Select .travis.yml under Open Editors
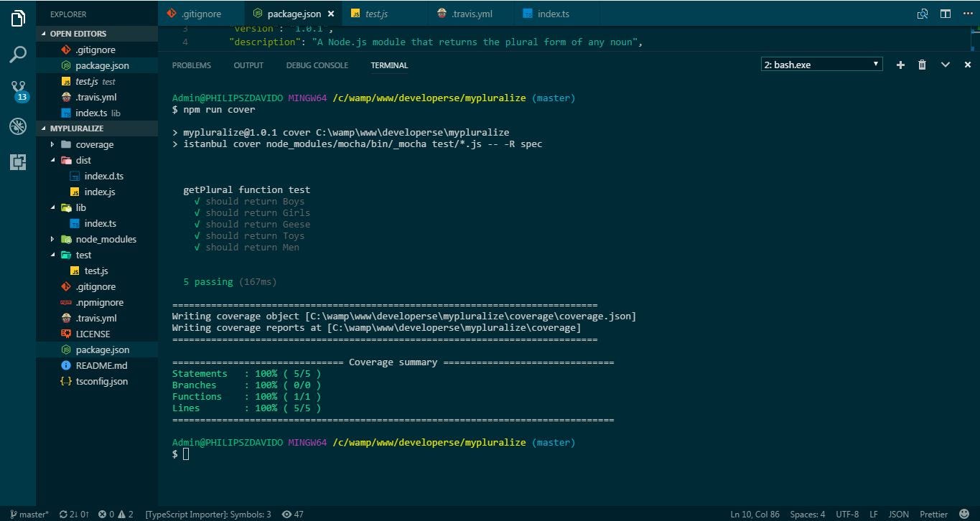This screenshot has height=521, width=980. click(97, 97)
